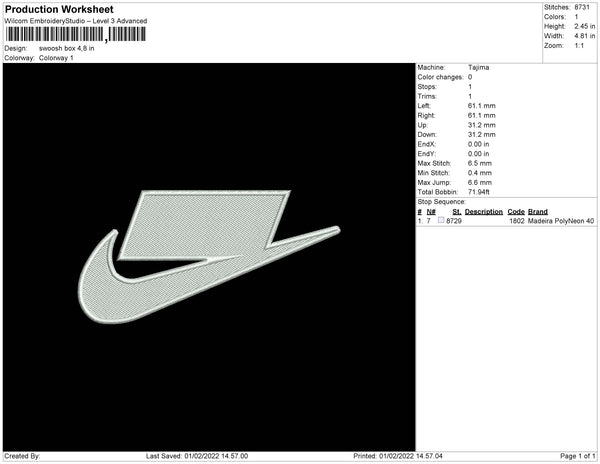Click the Up value '31.2 mm'
600x464 pixels.
click(x=482, y=125)
